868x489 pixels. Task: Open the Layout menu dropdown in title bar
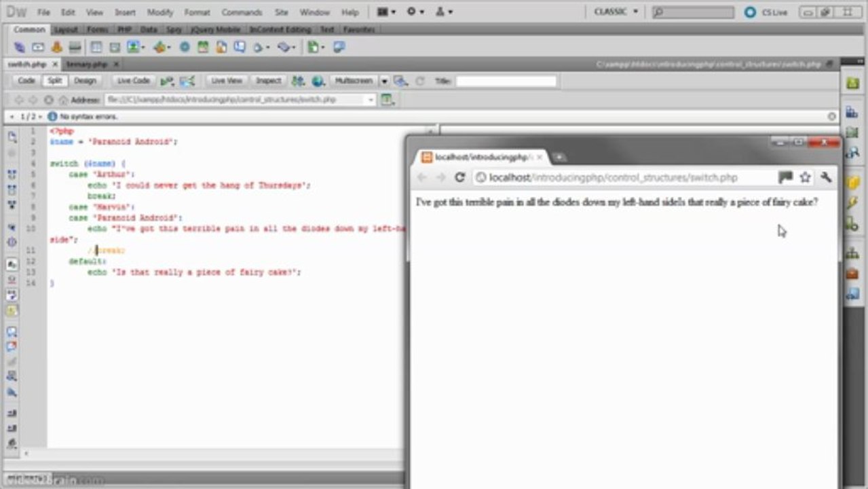[387, 12]
